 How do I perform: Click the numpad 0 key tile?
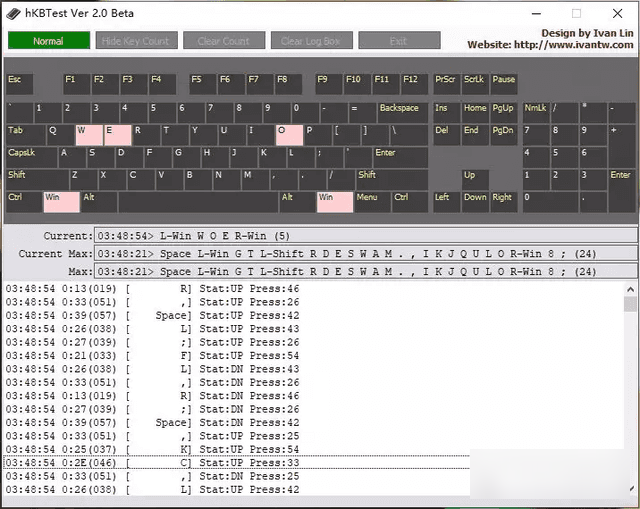coord(550,202)
